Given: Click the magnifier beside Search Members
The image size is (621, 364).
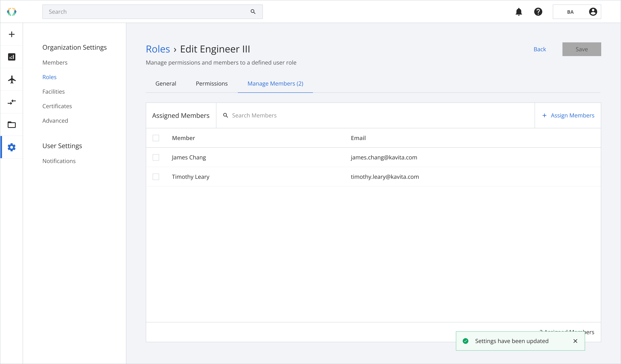Looking at the screenshot, I should pos(226,115).
